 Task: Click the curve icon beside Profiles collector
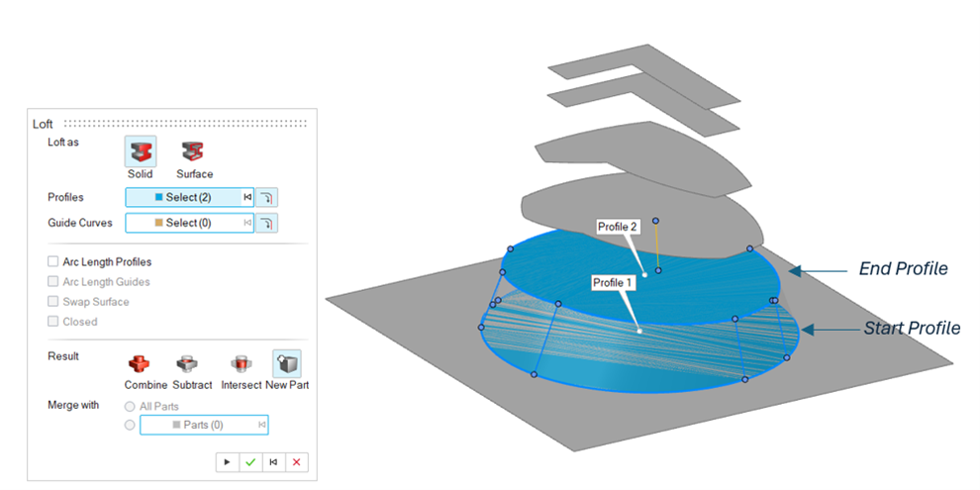[267, 198]
